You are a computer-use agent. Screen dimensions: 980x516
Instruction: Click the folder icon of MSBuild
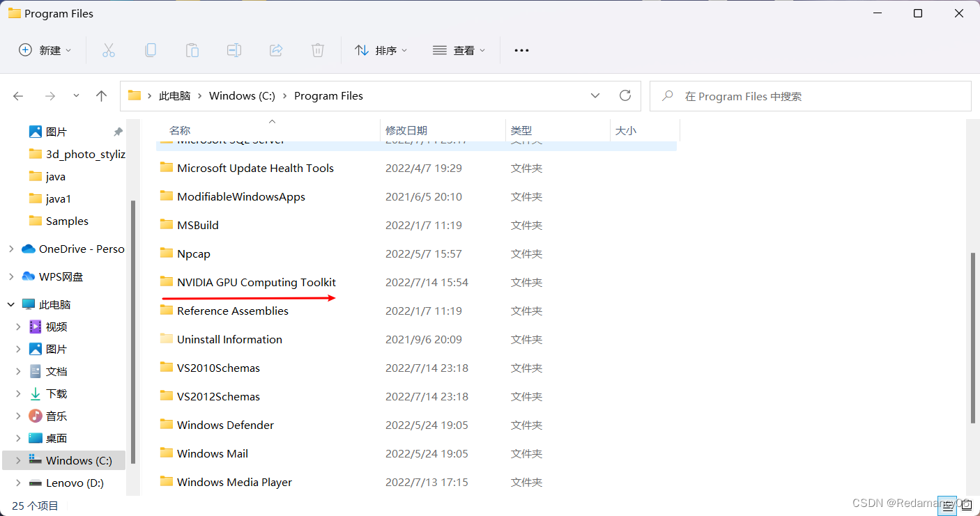[x=166, y=225]
